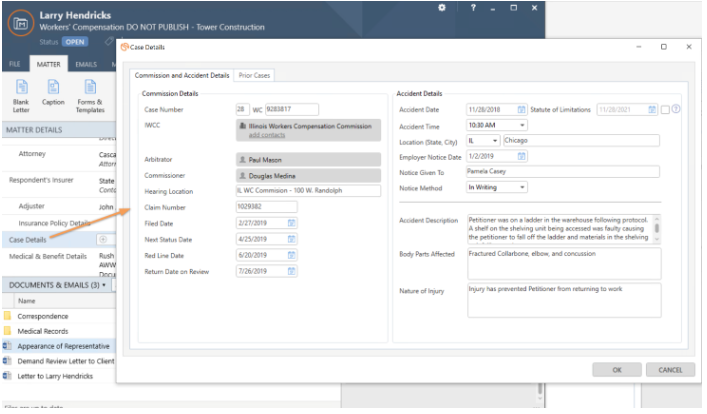The image size is (707, 414).
Task: Click the Notice Given To field
Action: (563, 171)
